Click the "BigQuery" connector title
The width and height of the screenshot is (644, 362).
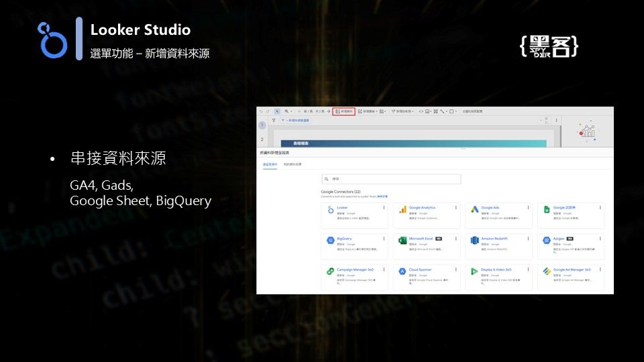[344, 239]
